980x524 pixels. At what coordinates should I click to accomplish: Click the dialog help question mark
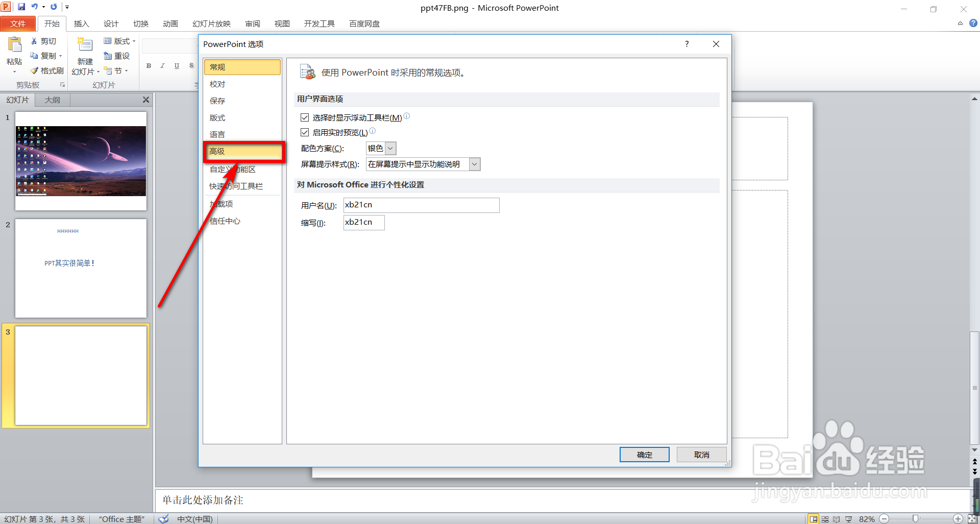(687, 44)
